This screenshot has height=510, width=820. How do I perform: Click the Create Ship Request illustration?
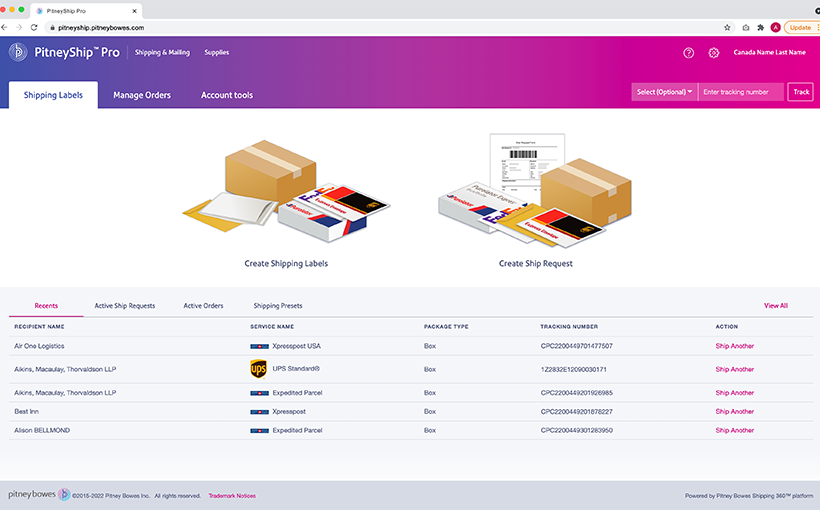[534, 191]
